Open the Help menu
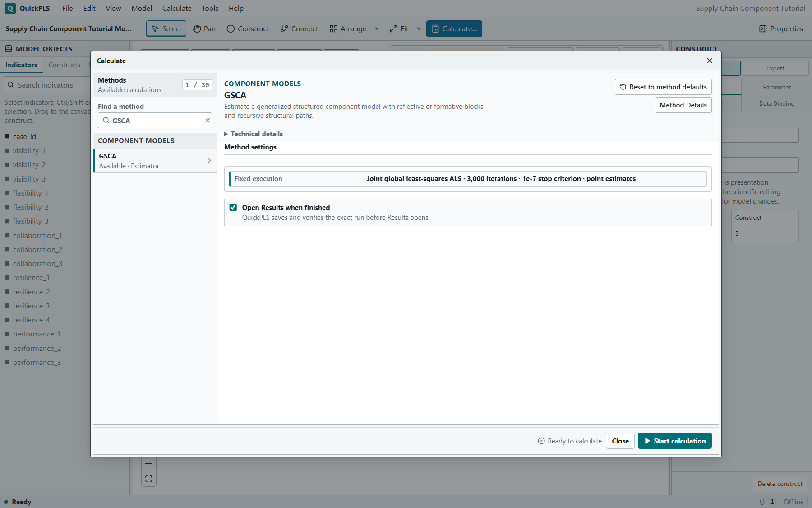Image resolution: width=812 pixels, height=508 pixels. click(236, 8)
